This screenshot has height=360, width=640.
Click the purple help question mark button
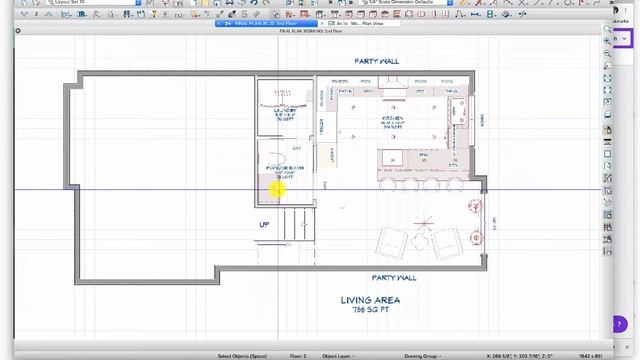tap(620, 324)
